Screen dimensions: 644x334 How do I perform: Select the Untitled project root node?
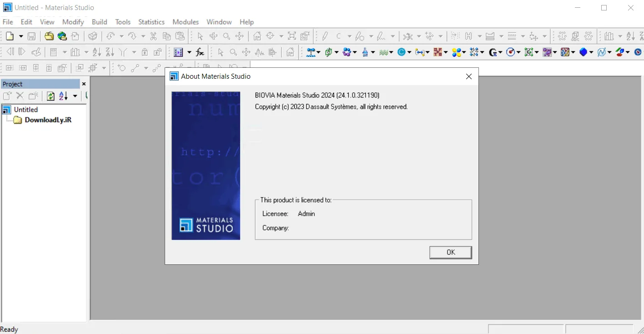pyautogui.click(x=26, y=110)
